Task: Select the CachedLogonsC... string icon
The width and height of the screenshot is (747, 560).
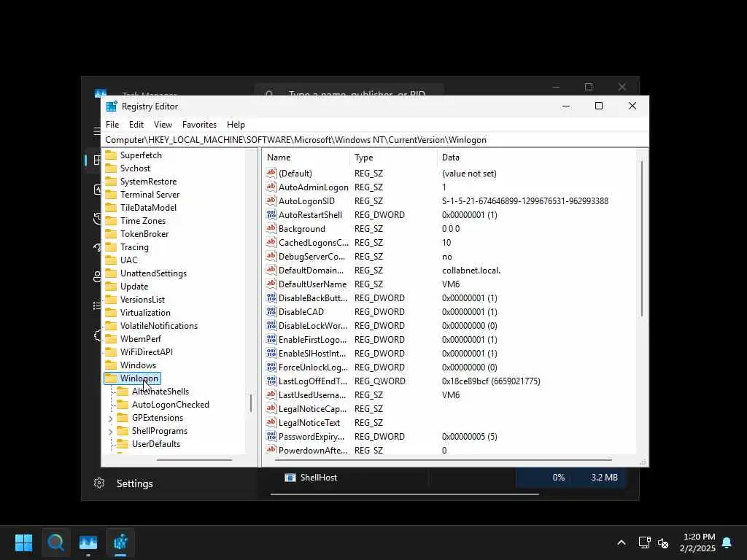Action: tap(271, 242)
